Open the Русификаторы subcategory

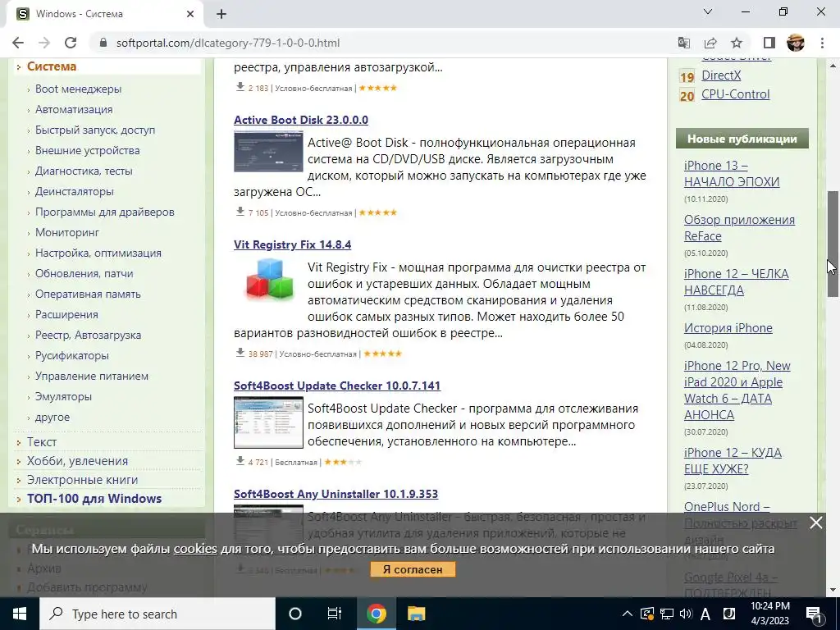[x=72, y=356]
